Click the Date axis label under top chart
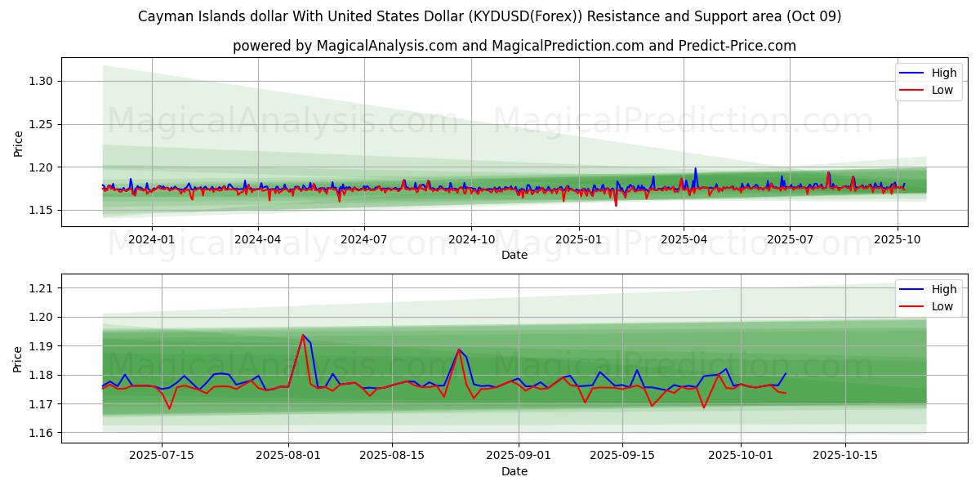980x490 pixels. click(x=514, y=255)
